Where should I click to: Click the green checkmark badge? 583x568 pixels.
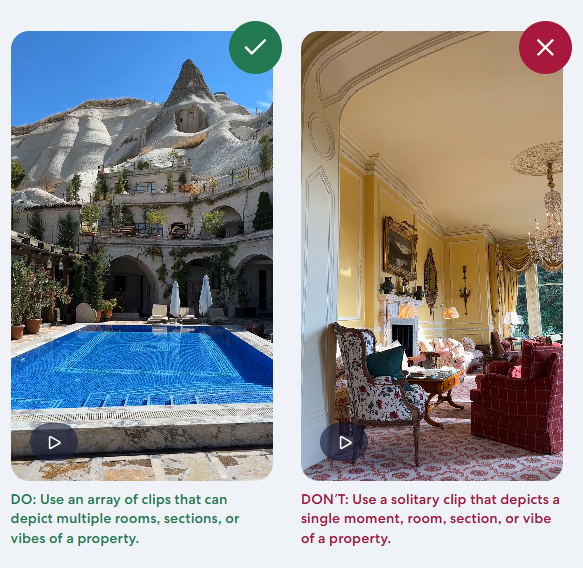(255, 47)
